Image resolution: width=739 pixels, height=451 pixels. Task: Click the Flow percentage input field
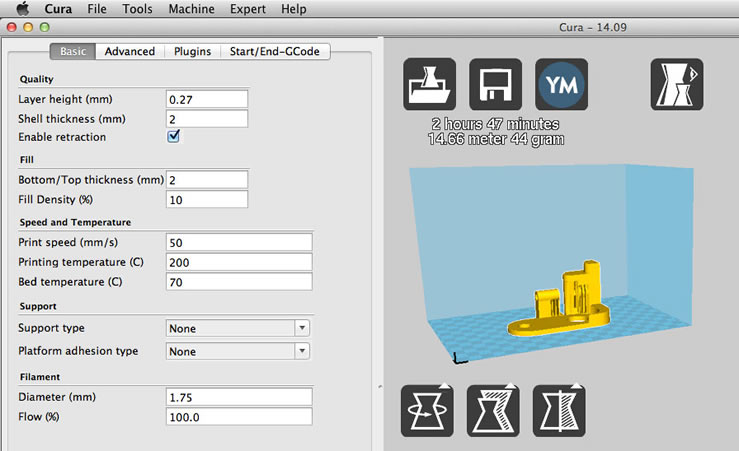(x=239, y=417)
